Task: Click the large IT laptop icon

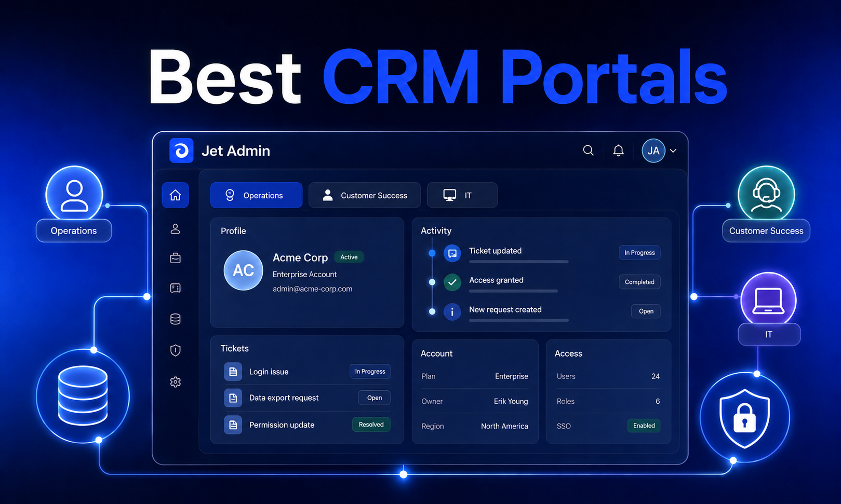Action: tap(768, 300)
